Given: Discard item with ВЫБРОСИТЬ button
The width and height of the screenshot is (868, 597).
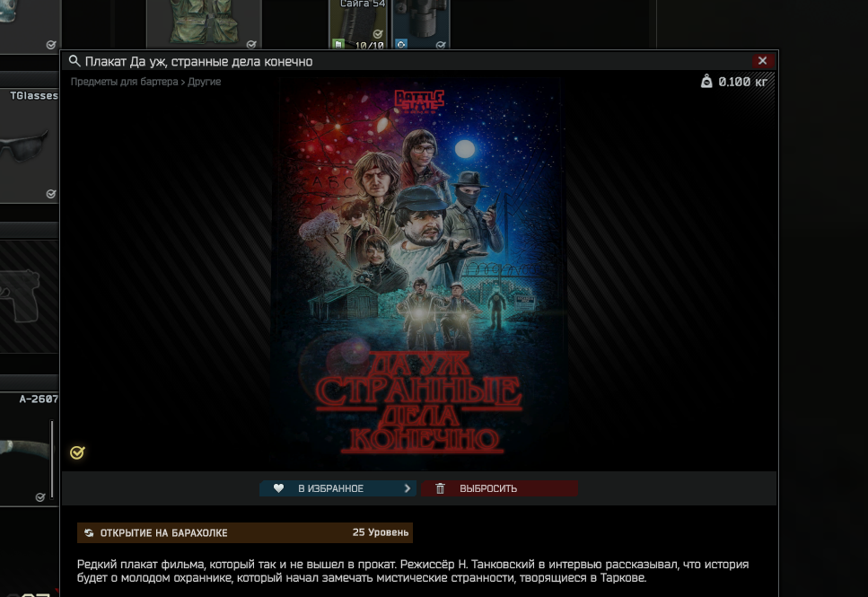Looking at the screenshot, I should [x=499, y=488].
